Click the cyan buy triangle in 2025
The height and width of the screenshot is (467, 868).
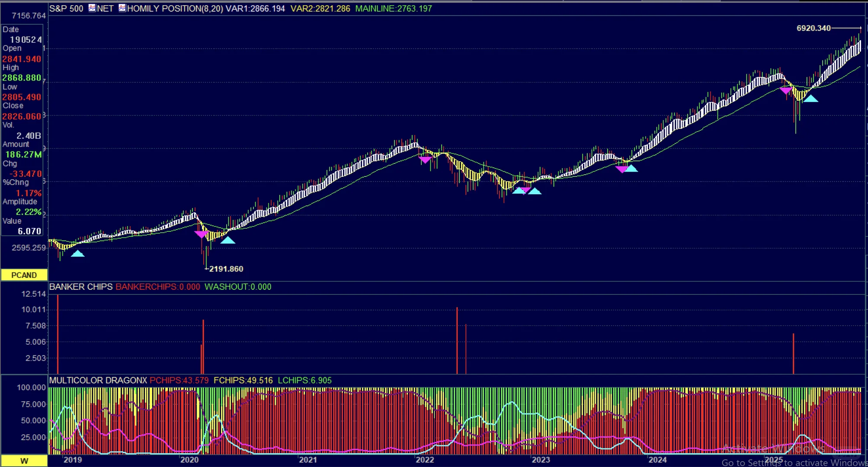(x=810, y=99)
